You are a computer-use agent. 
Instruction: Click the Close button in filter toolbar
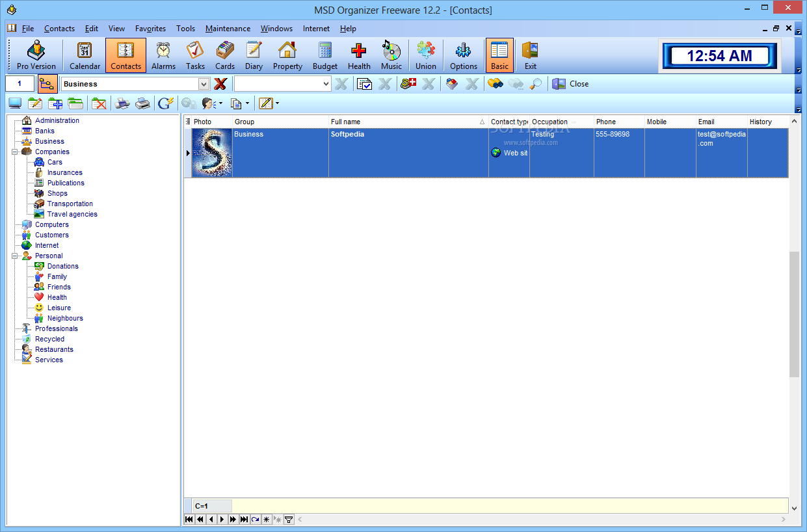(571, 84)
